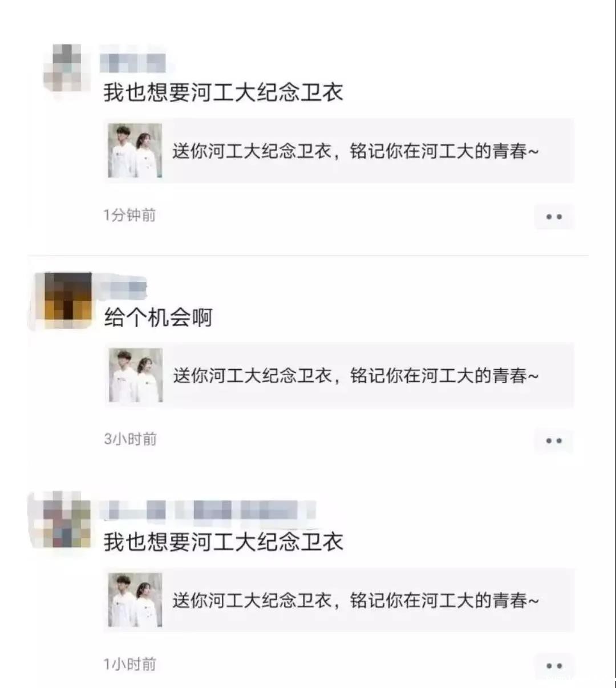The width and height of the screenshot is (616, 688).
Task: Open the two-dot menu on the 3小时前 post
Action: [x=554, y=441]
